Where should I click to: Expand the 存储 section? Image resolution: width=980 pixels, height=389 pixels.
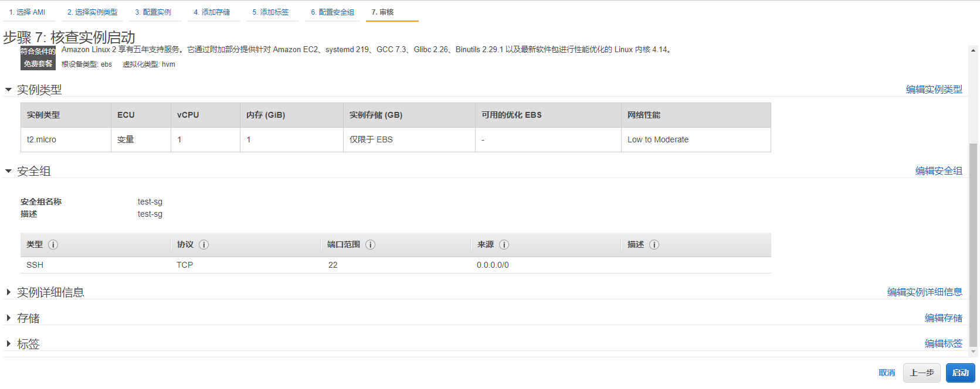[x=9, y=318]
